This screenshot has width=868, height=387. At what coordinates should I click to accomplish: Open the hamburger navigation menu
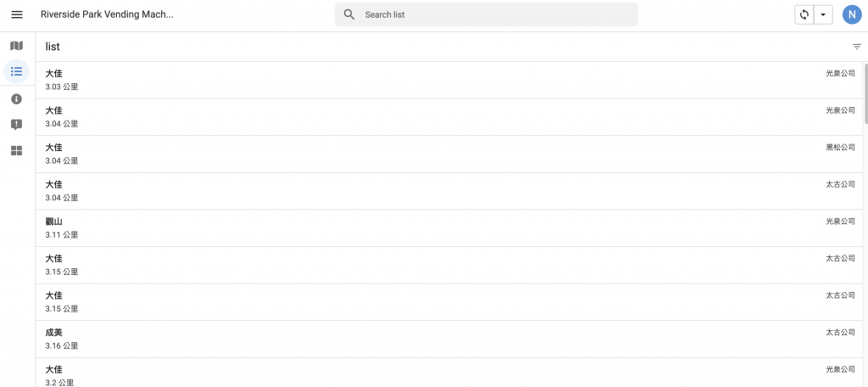coord(17,14)
